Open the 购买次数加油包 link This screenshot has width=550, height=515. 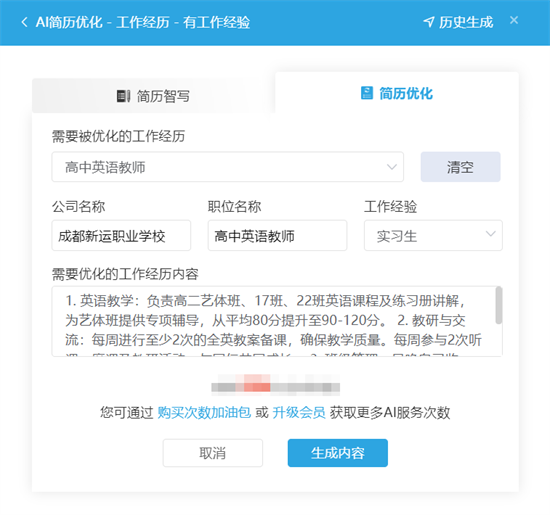tap(204, 413)
